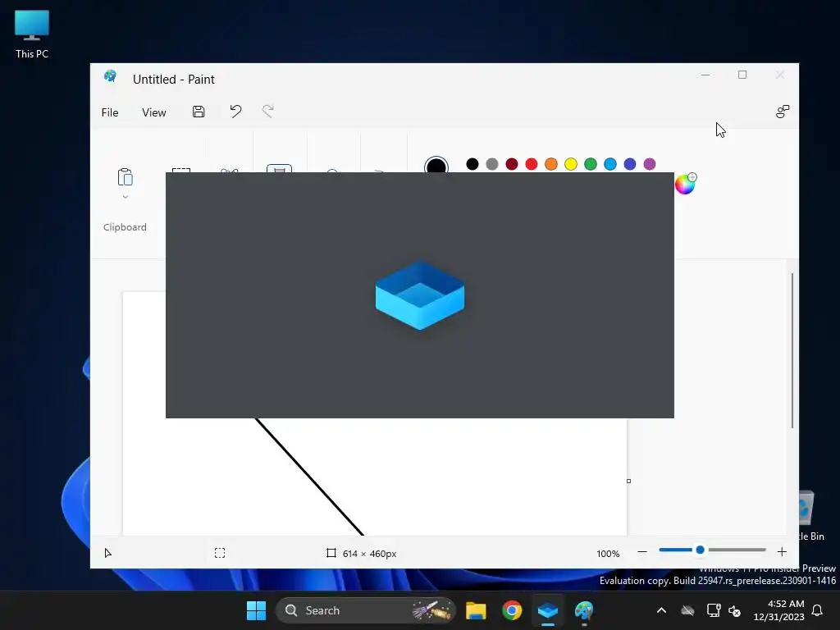This screenshot has height=630, width=840.
Task: Pick the indigo palette swatch
Action: point(630,164)
